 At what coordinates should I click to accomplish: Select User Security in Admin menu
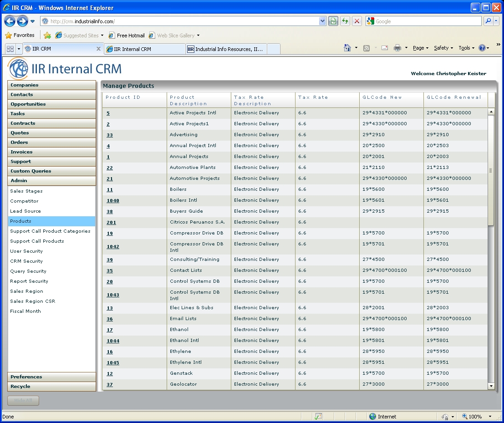pyautogui.click(x=26, y=251)
